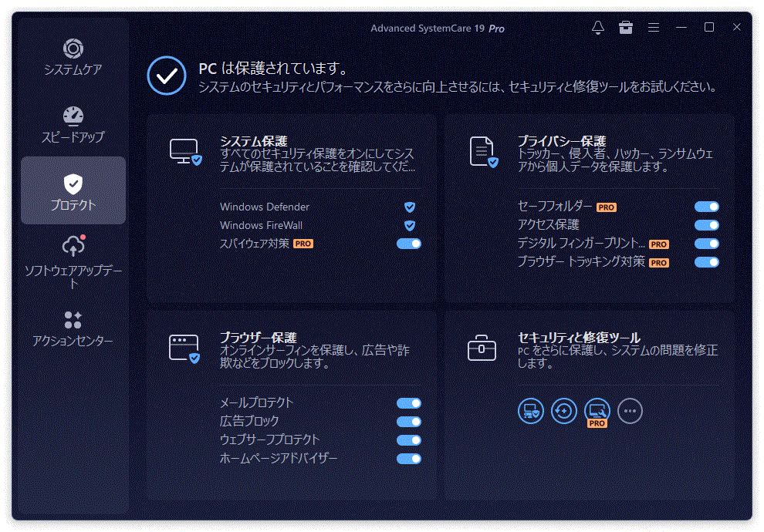
Task: Expand the Windows FireWall entry
Action: click(410, 225)
